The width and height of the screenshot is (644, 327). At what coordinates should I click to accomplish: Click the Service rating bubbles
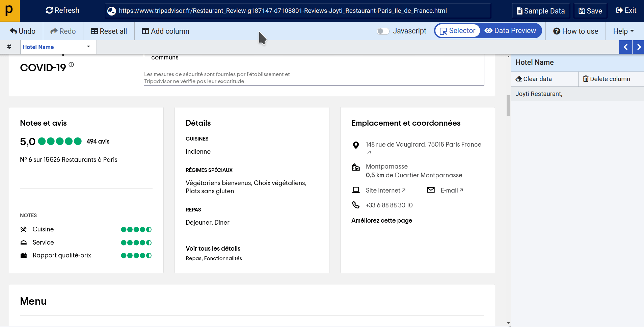(x=136, y=243)
